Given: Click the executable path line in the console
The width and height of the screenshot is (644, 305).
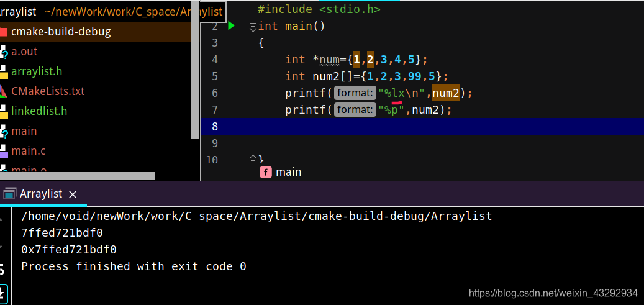Looking at the screenshot, I should point(256,216).
